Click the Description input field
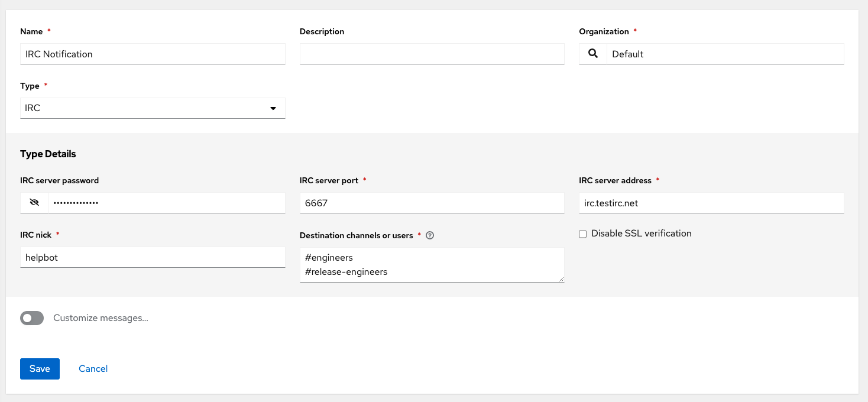Image resolution: width=868 pixels, height=402 pixels. coord(432,54)
